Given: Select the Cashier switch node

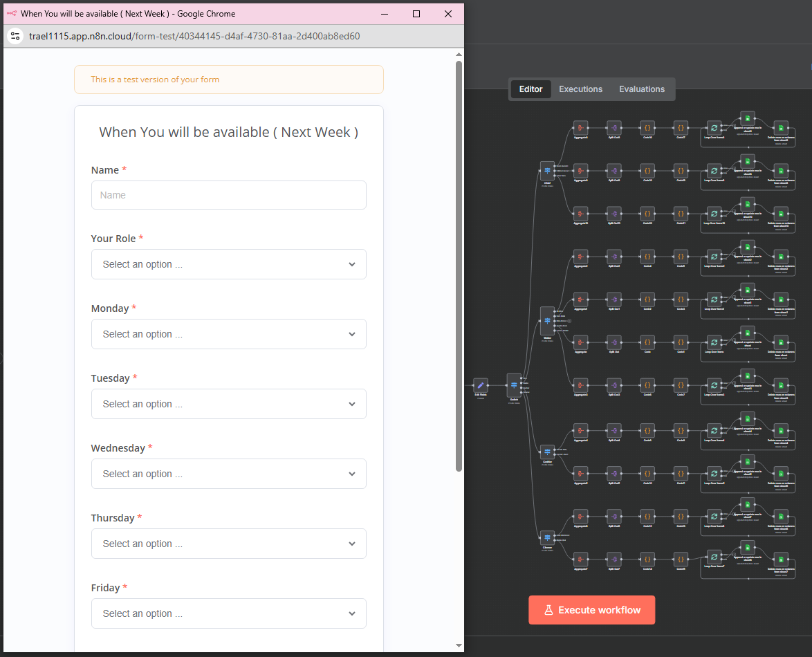Looking at the screenshot, I should point(547,452).
